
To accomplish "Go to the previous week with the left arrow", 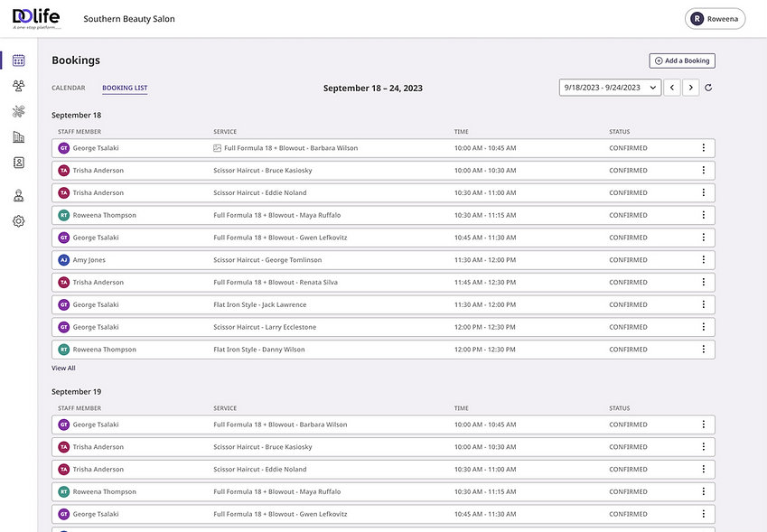I will (672, 87).
